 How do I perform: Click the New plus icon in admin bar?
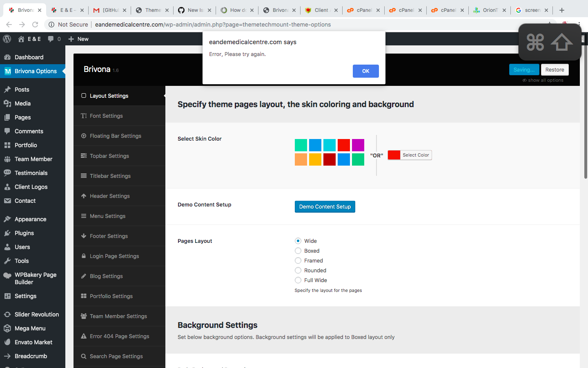tap(71, 39)
